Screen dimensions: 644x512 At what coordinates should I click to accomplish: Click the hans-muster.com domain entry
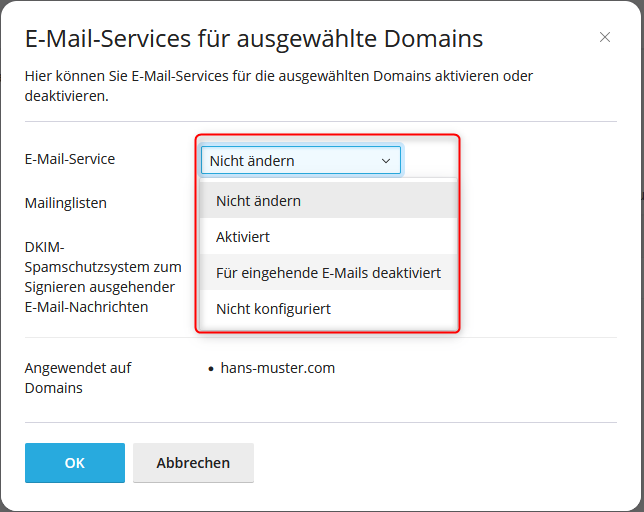[x=278, y=368]
